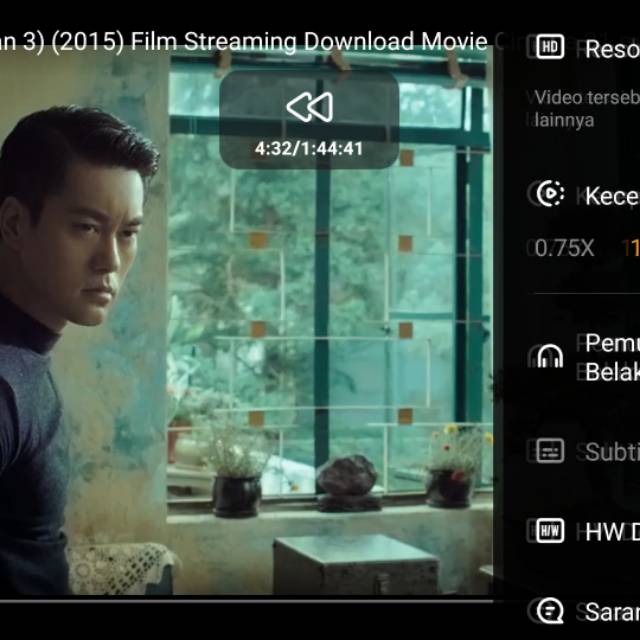Tap the 4:32/1:44:41 time indicator
This screenshot has height=640, width=640.
[309, 149]
